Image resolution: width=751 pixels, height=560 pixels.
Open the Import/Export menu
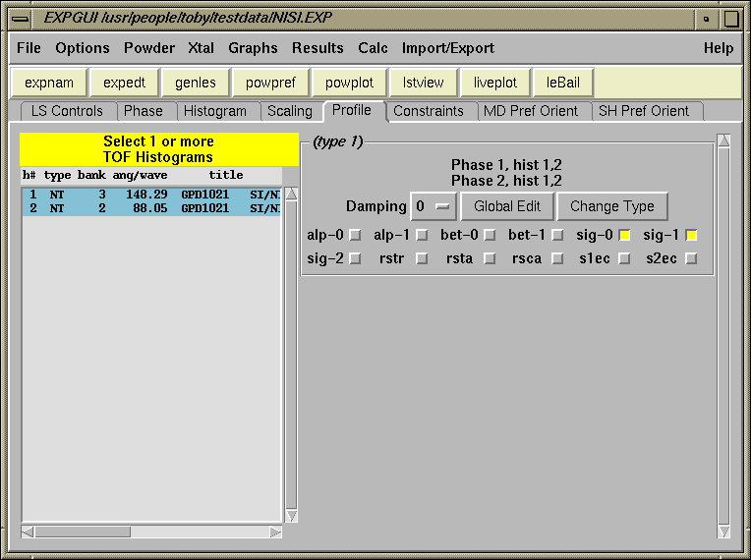coord(448,48)
